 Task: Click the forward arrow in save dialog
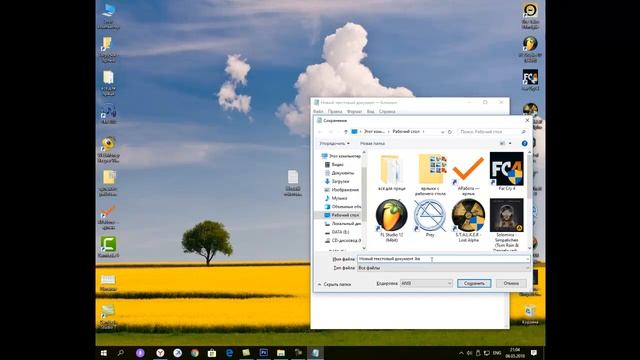[x=331, y=132]
